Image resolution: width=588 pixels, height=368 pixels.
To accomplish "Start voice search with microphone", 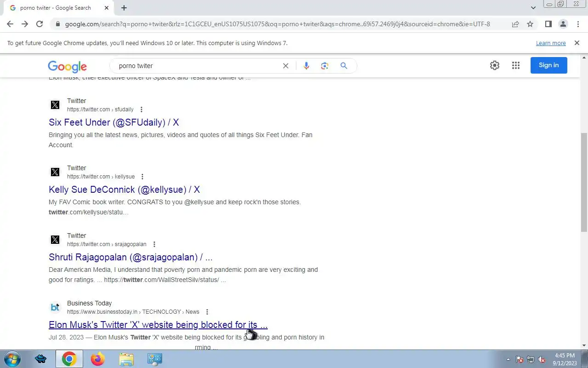I will pyautogui.click(x=306, y=66).
